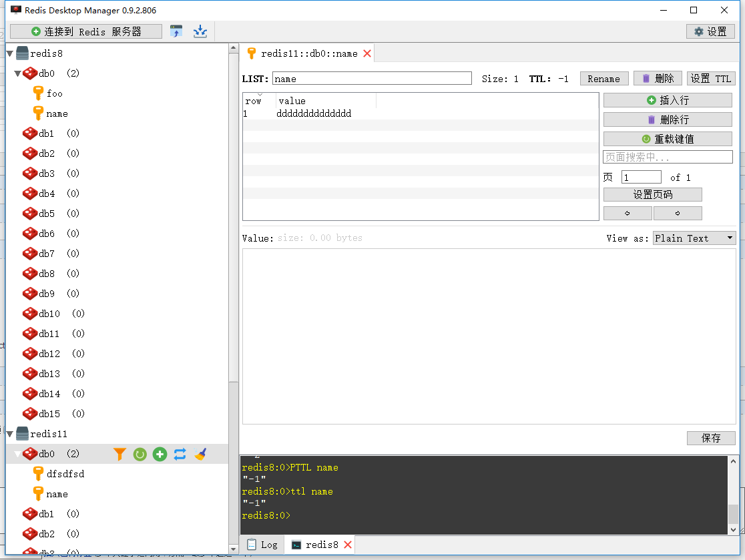The height and width of the screenshot is (560, 745).
Task: Collapse redis11 db0 node
Action: coord(17,454)
